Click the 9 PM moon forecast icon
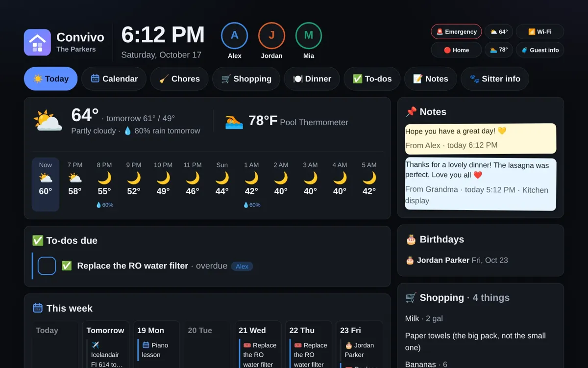Screen dimensions: 588x368 (x=134, y=178)
